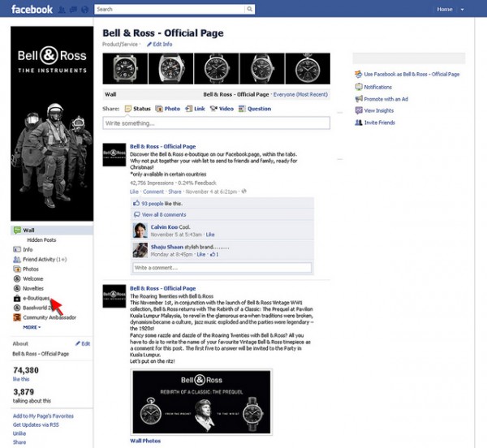This screenshot has height=448, width=487.
Task: Click the search magnifier button
Action: point(249,9)
